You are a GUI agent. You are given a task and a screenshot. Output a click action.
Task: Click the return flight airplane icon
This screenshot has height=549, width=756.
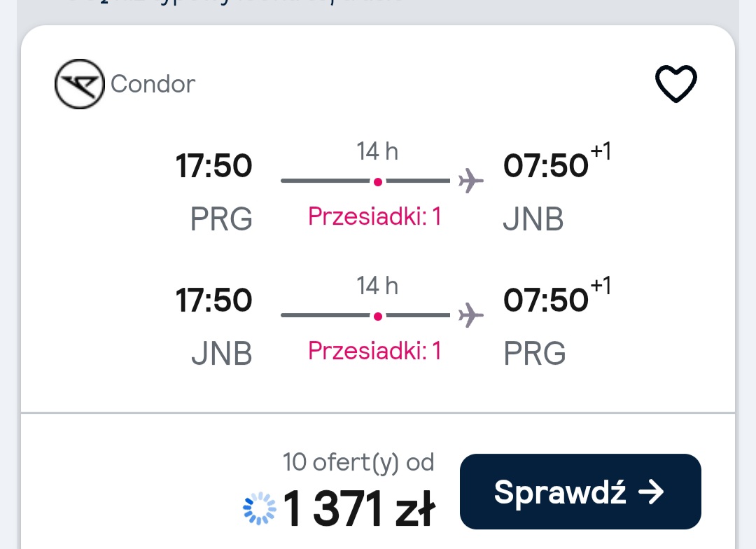point(470,316)
